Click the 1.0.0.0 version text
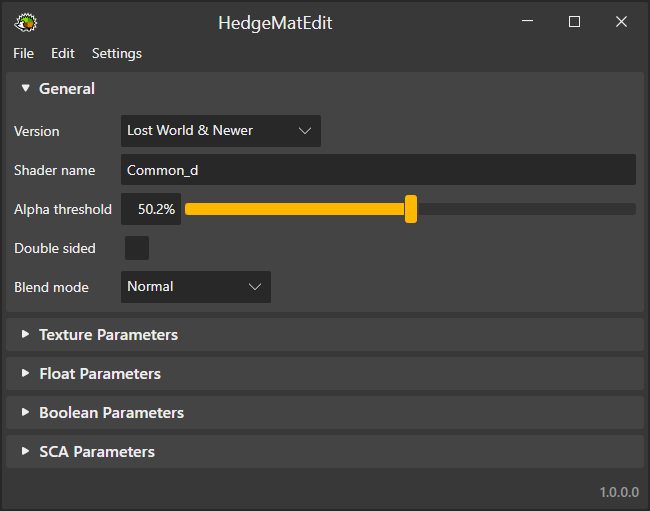 point(619,492)
